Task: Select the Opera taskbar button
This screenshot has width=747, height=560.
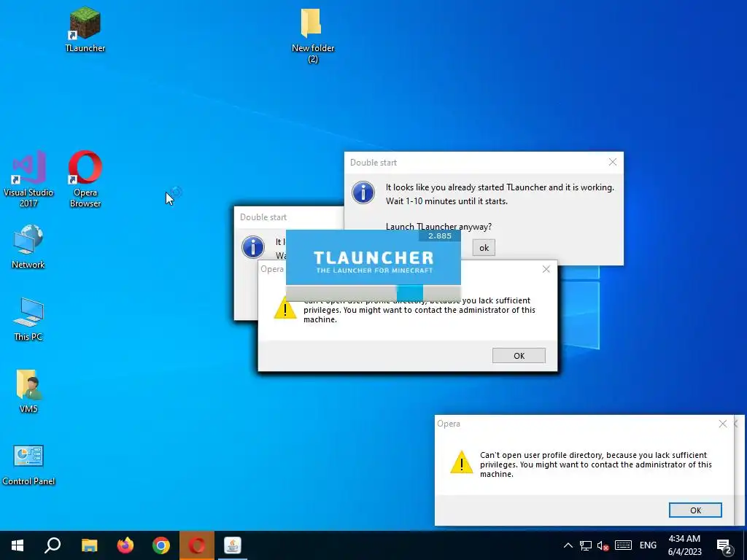Action: pos(197,545)
